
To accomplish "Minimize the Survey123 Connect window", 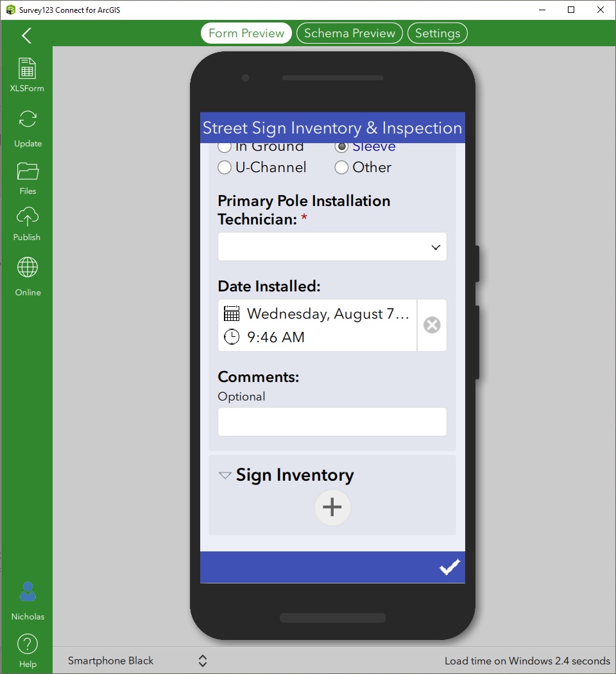I will tap(542, 10).
